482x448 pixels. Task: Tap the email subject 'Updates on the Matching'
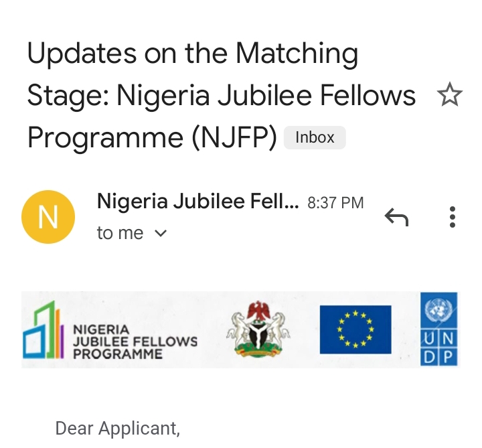(192, 54)
